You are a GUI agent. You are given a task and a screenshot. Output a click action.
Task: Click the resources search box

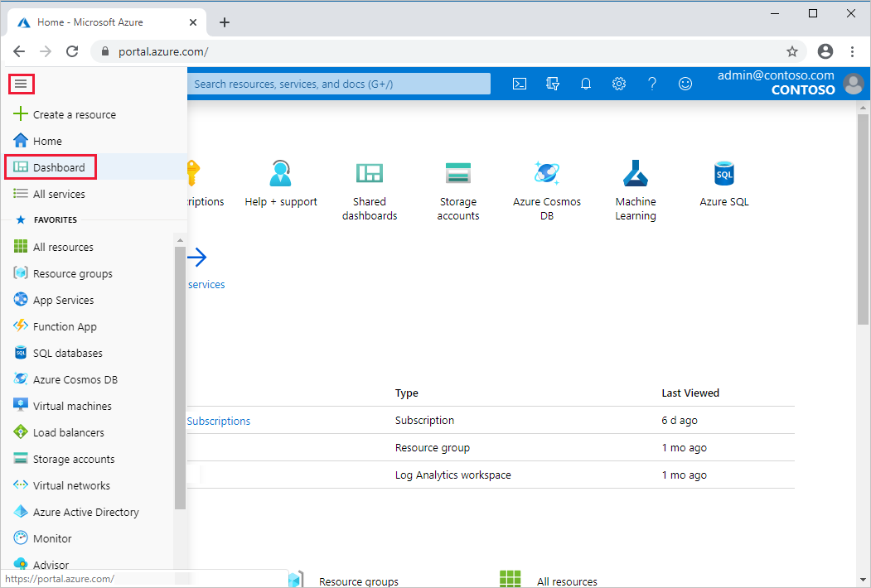[x=340, y=83]
